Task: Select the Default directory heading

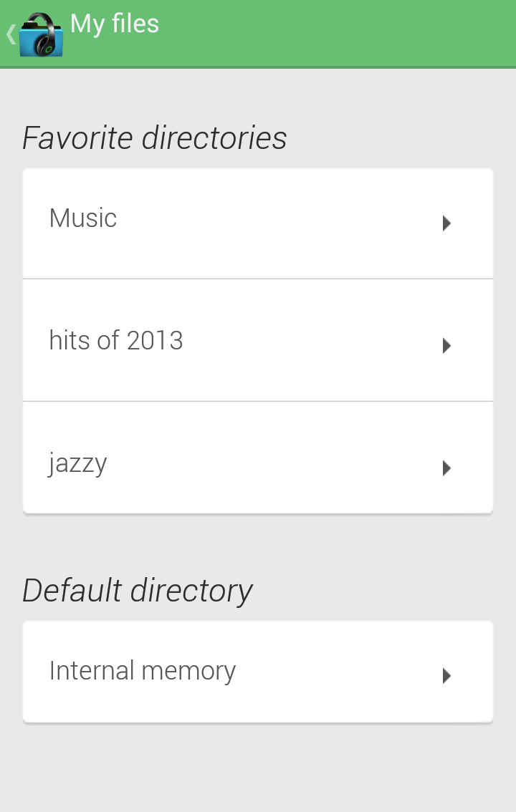Action: tap(138, 591)
